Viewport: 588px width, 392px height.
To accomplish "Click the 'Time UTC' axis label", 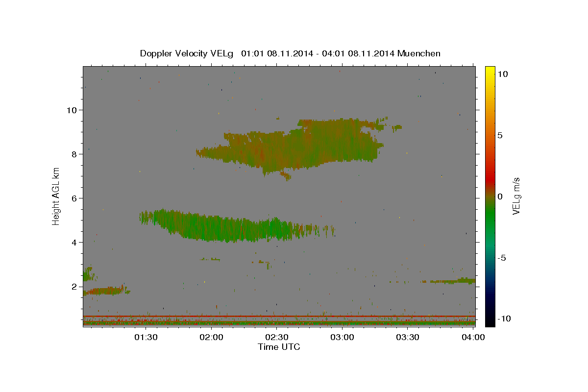I will pyautogui.click(x=279, y=347).
